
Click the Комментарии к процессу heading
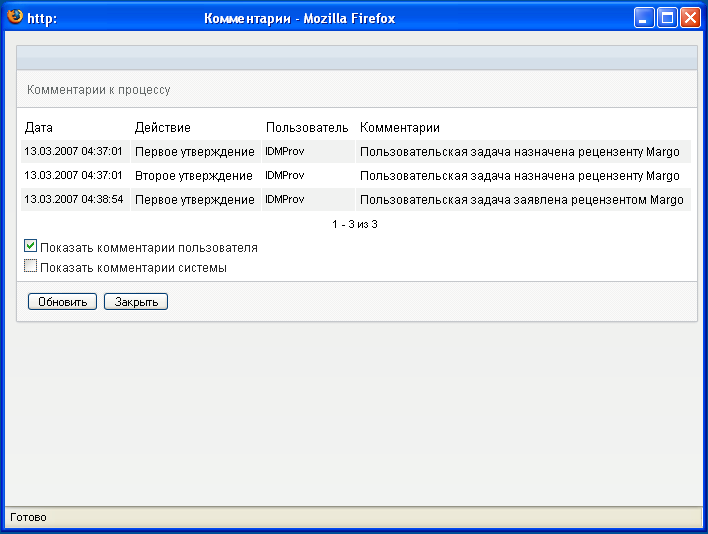[99, 90]
